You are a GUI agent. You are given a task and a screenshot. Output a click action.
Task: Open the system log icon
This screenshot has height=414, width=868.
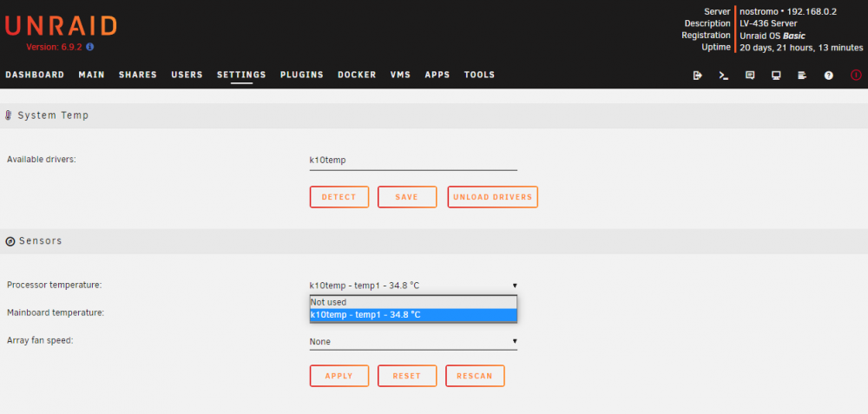(802, 76)
